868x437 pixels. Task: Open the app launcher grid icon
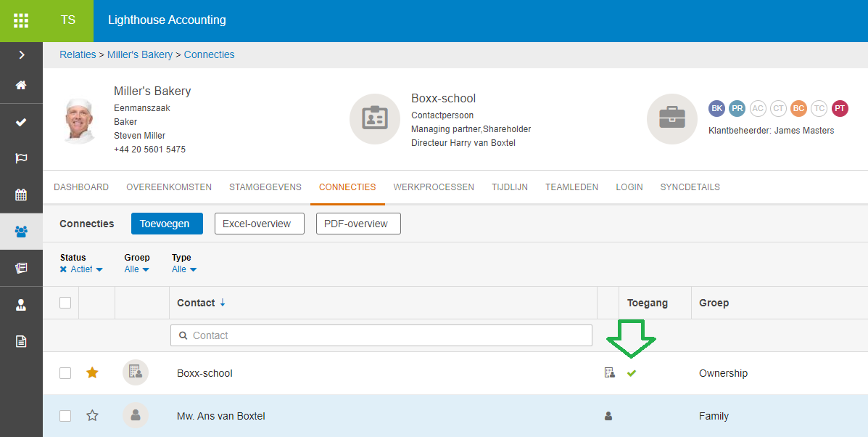(x=21, y=20)
